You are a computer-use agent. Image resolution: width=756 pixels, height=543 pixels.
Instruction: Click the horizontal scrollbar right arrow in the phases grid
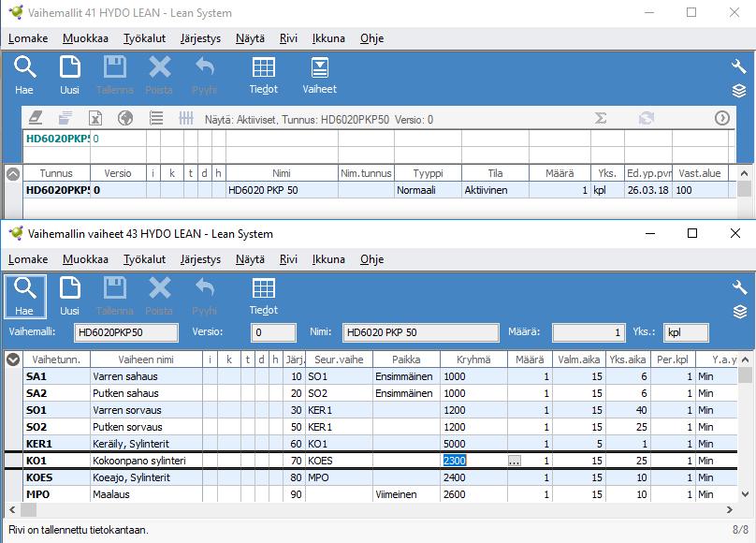click(730, 509)
